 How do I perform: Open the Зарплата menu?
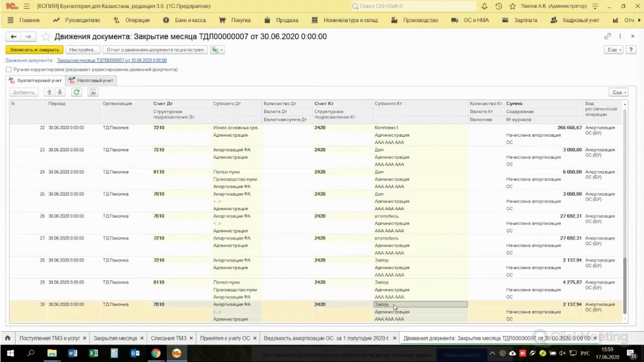(x=520, y=20)
